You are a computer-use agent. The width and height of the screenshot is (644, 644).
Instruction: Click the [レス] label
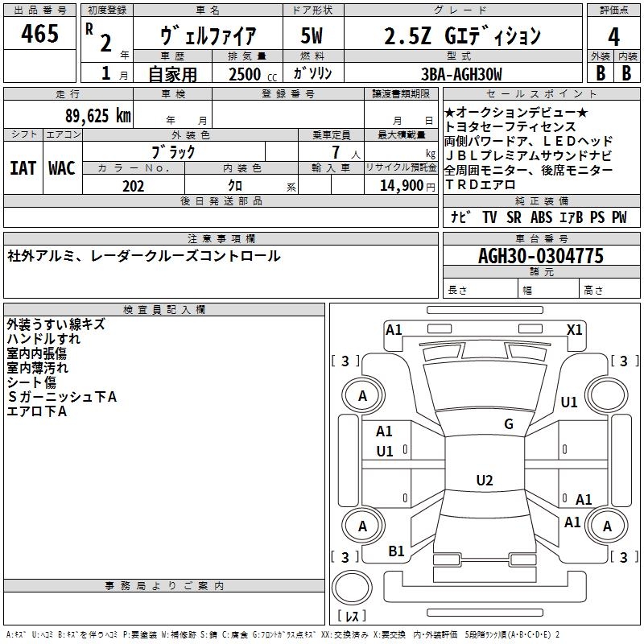pyautogui.click(x=352, y=616)
